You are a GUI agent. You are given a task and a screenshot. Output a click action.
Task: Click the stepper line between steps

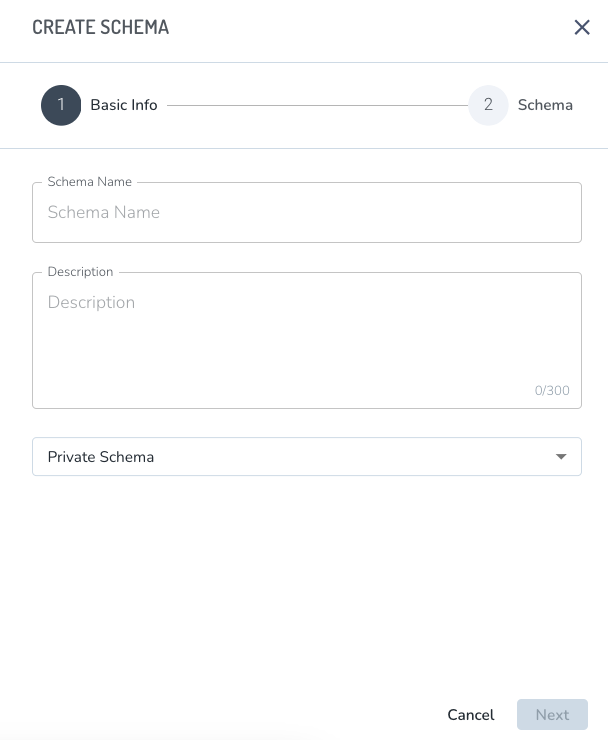[x=317, y=105]
